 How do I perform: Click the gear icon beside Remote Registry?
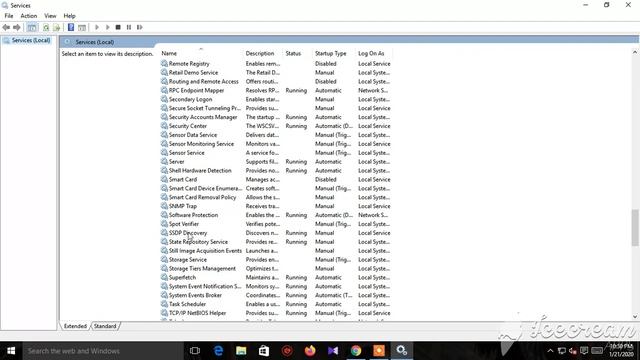tap(164, 64)
